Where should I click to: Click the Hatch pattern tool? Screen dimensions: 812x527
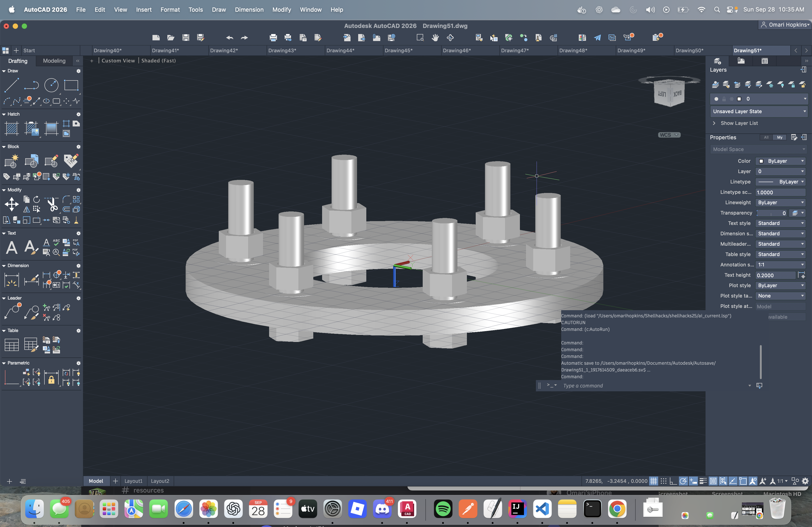(11, 128)
